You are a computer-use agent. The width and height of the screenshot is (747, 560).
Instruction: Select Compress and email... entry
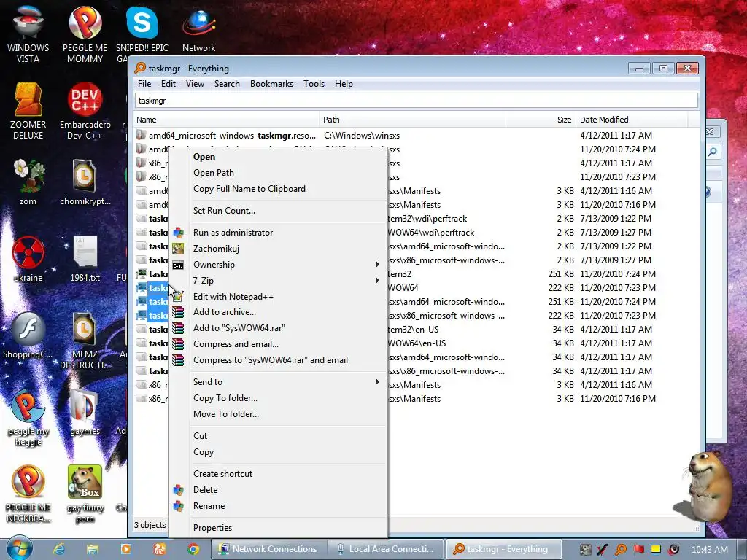pyautogui.click(x=278, y=344)
